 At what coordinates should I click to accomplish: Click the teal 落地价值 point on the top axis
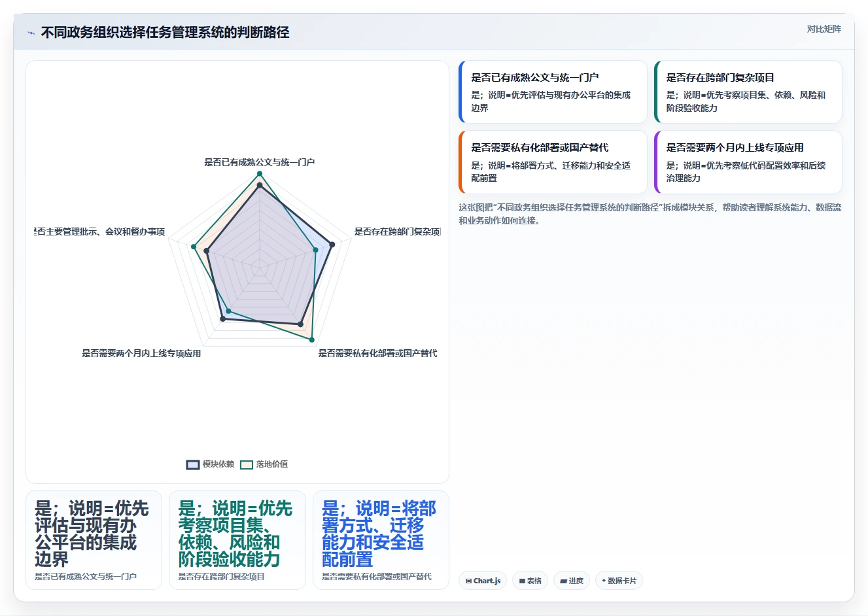260,174
